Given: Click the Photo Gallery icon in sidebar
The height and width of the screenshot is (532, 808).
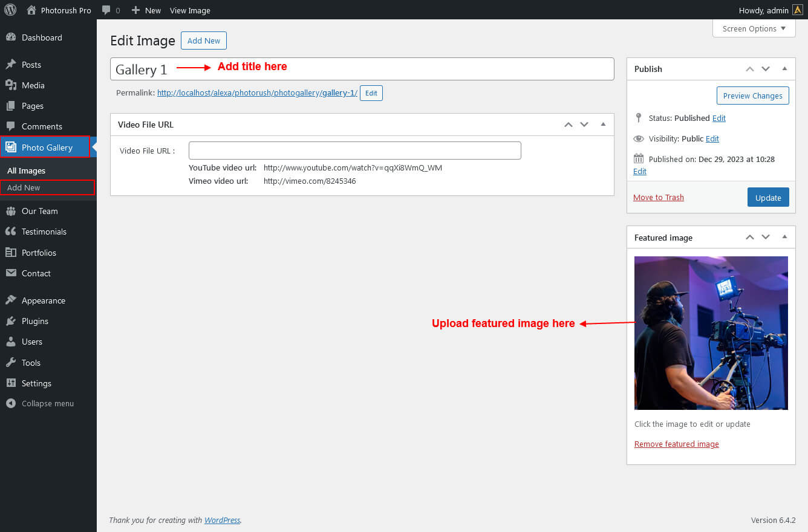Looking at the screenshot, I should [11, 147].
